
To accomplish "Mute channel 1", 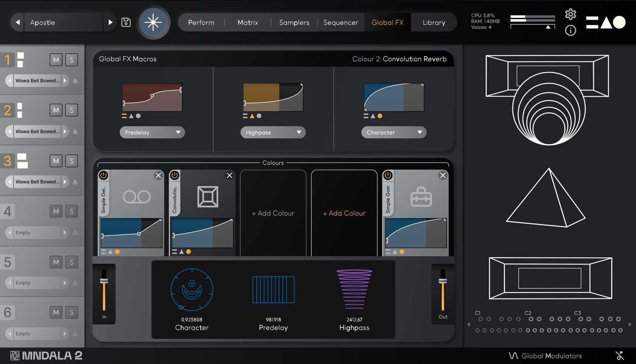I will click(56, 60).
